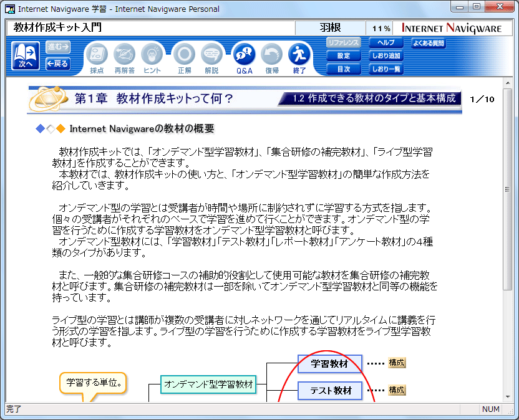The height and width of the screenshot is (420, 519).
Task: Click the window title bar app icon
Action: pyautogui.click(x=10, y=9)
